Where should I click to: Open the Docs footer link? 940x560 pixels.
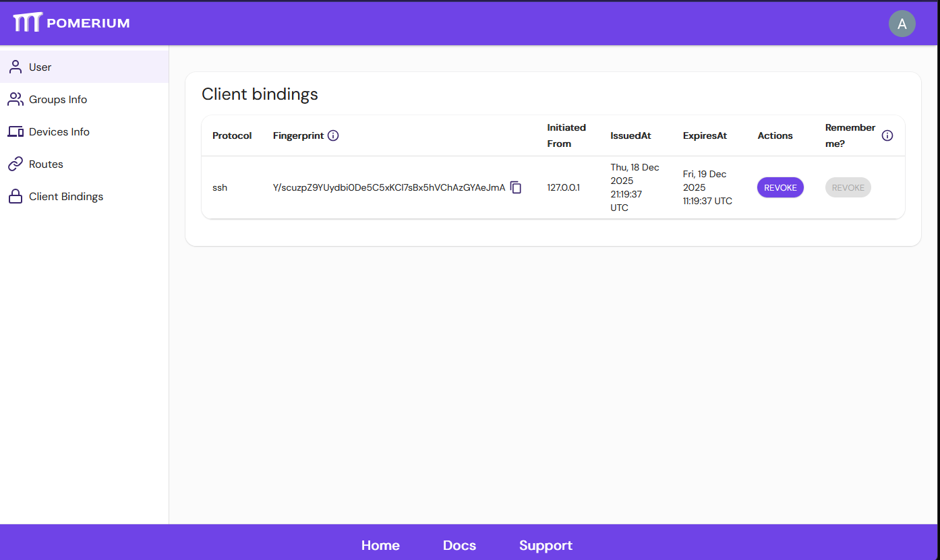coord(459,545)
